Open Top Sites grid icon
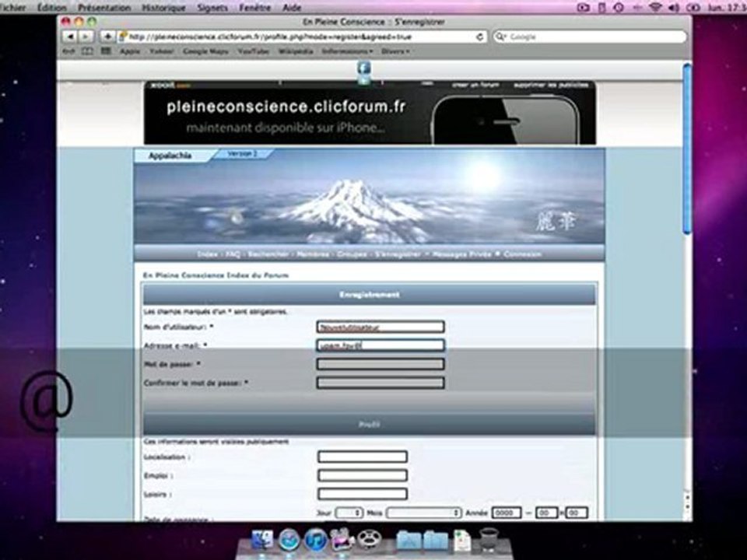The height and width of the screenshot is (560, 747). coord(106,51)
